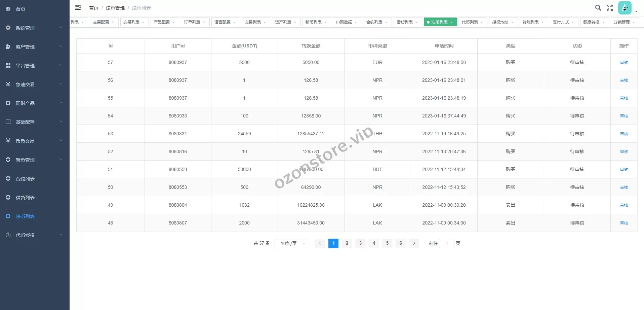Click the 前往 page number input field
The width and height of the screenshot is (644, 310).
[x=447, y=243]
